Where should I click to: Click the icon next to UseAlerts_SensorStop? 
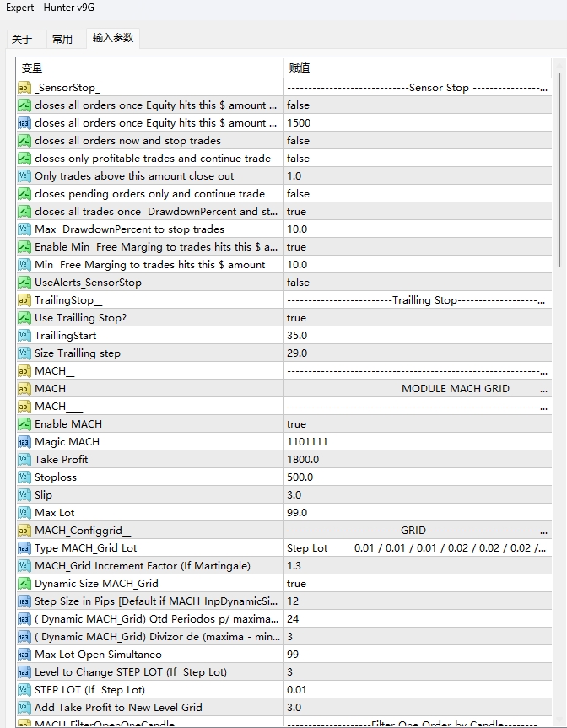coord(24,283)
